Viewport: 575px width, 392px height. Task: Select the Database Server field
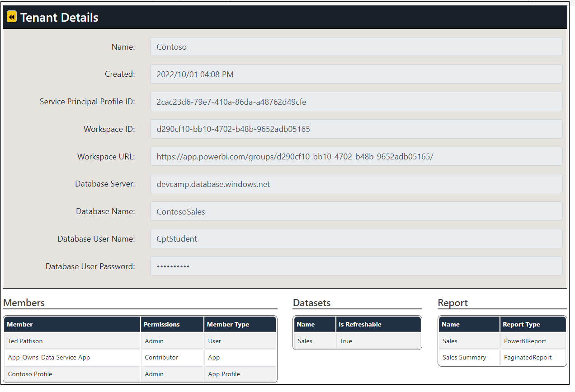click(356, 184)
